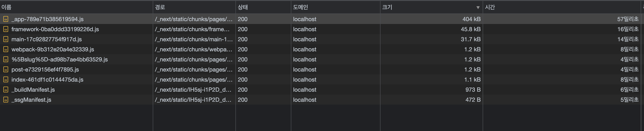Select the %5Bslug%5D-ad98b7ae4bb63529.js request name
644x131 pixels.
tap(59, 60)
